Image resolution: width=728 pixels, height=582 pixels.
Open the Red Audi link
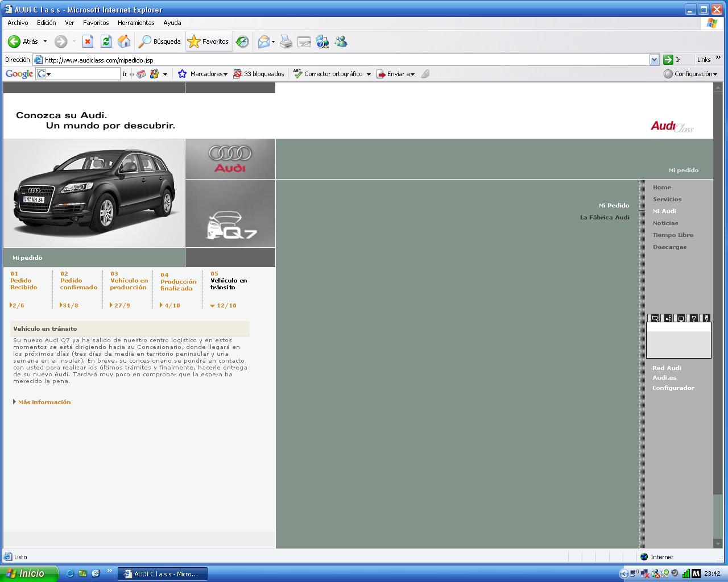[667, 368]
